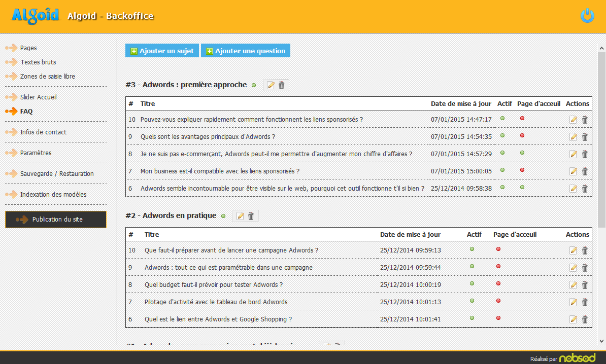Click the 'Publication du site' button

pyautogui.click(x=56, y=219)
